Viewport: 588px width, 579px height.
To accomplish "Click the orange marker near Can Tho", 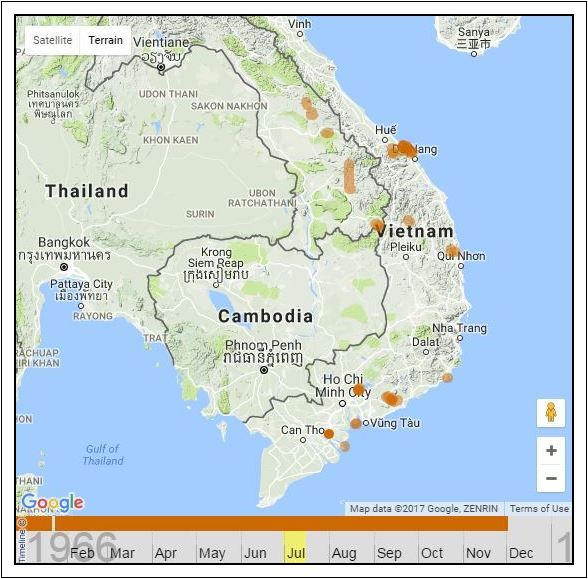I will 329,434.
